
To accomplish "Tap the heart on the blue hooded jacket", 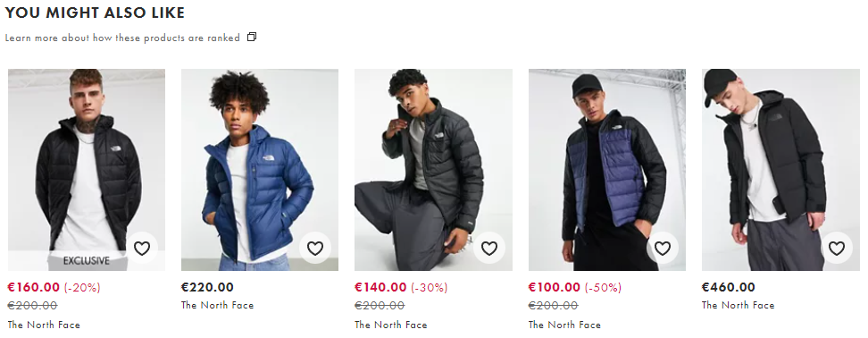I will coord(315,249).
